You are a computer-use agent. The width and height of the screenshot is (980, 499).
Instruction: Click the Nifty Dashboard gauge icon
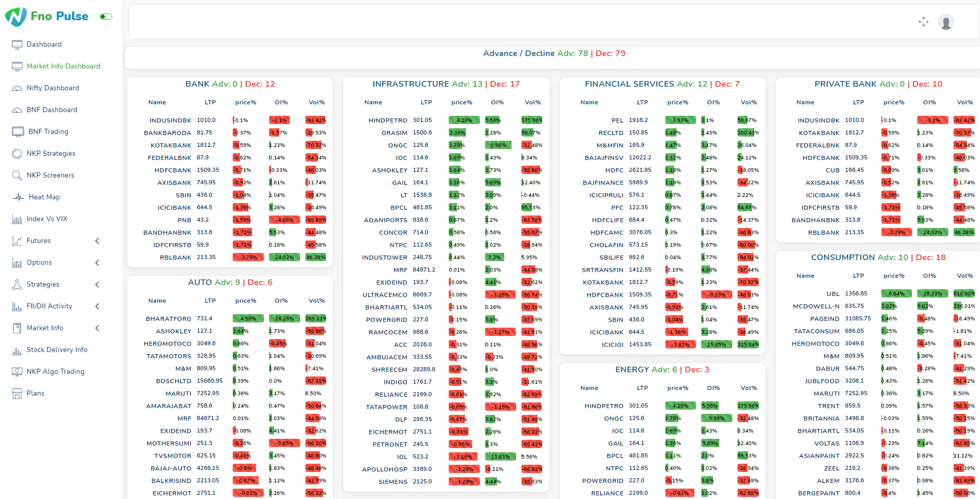(17, 88)
